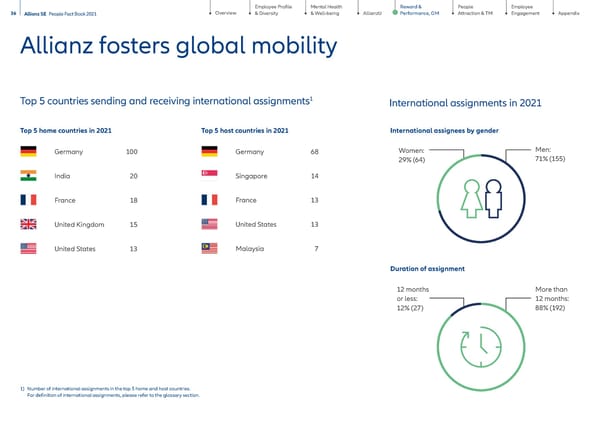Open the People Attraction & TM tab

pyautogui.click(x=475, y=10)
